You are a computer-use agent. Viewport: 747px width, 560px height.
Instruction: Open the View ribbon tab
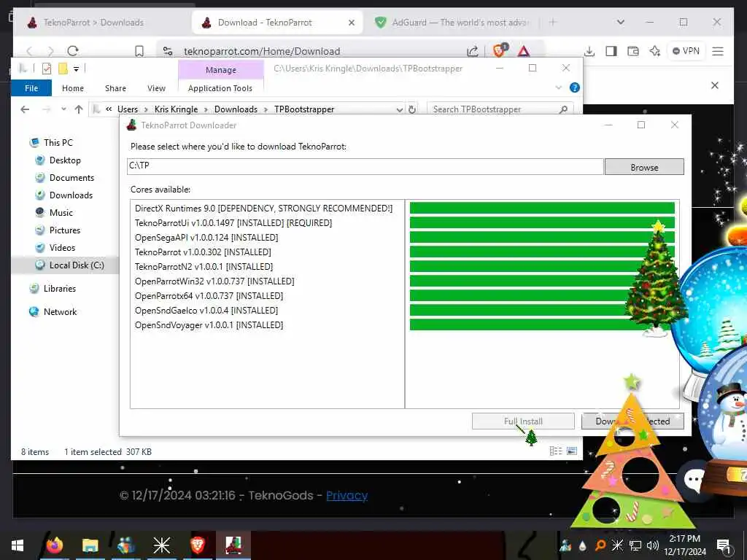coord(156,88)
